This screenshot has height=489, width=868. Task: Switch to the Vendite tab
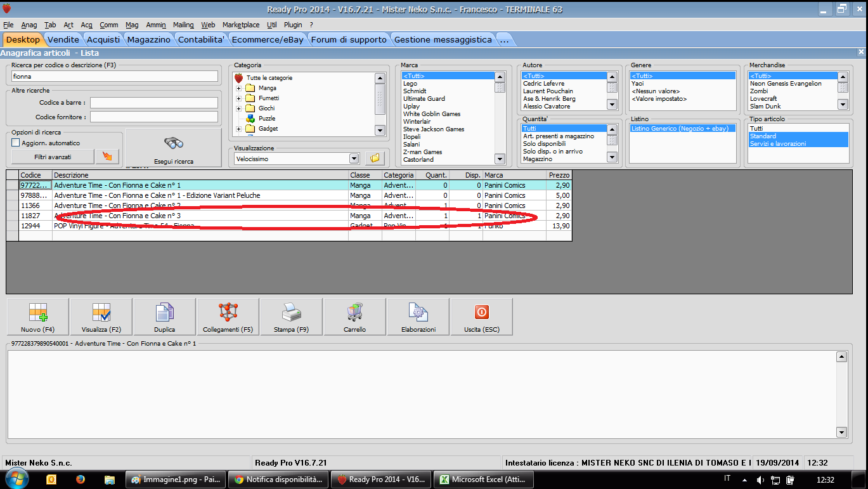(x=63, y=39)
